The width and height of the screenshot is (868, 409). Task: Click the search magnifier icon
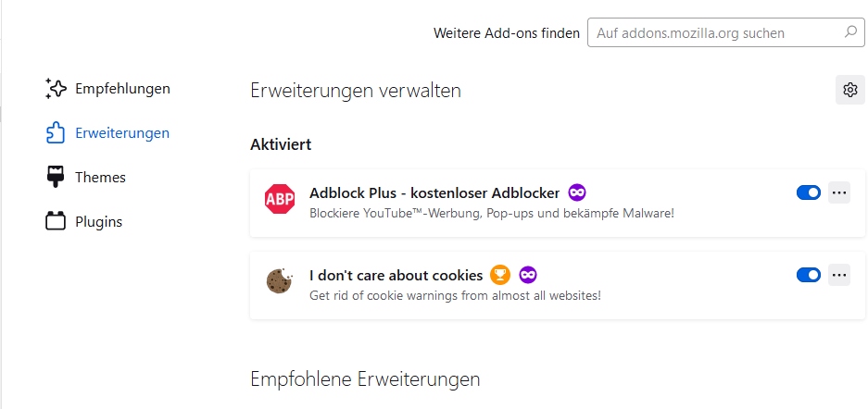pyautogui.click(x=850, y=32)
